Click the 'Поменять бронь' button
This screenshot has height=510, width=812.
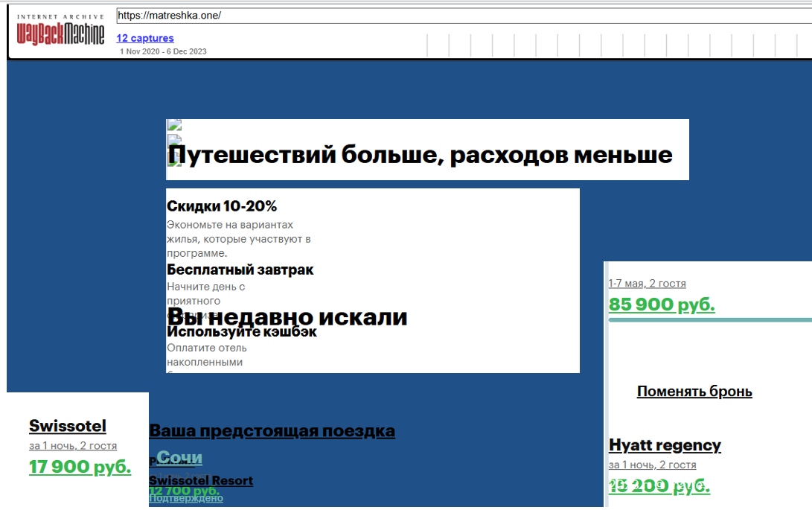pos(694,392)
